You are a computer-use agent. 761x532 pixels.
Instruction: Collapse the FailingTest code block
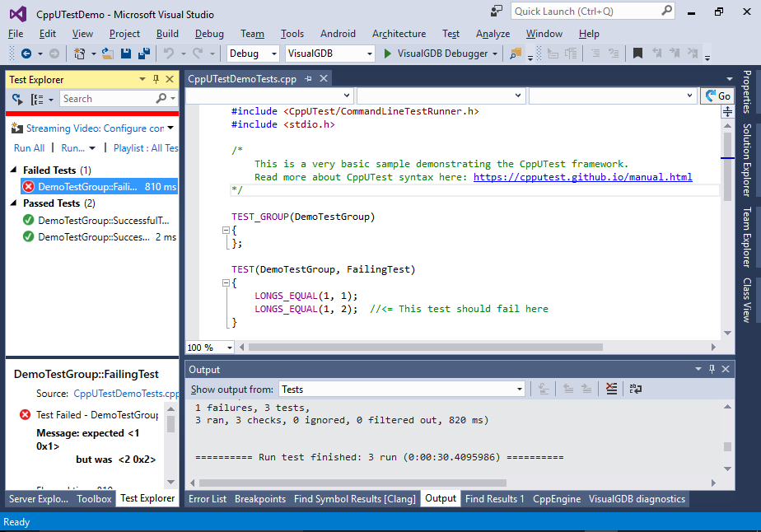click(x=226, y=282)
